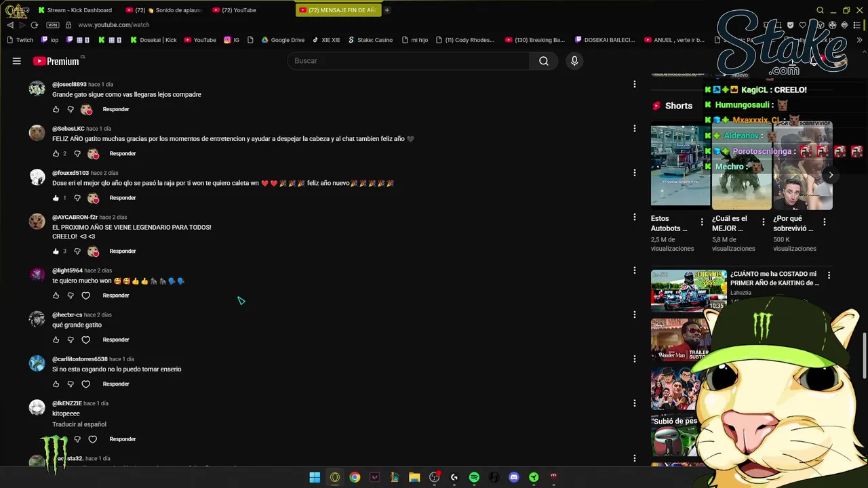Click the search magnifier button
The width and height of the screenshot is (868, 488).
tap(544, 61)
